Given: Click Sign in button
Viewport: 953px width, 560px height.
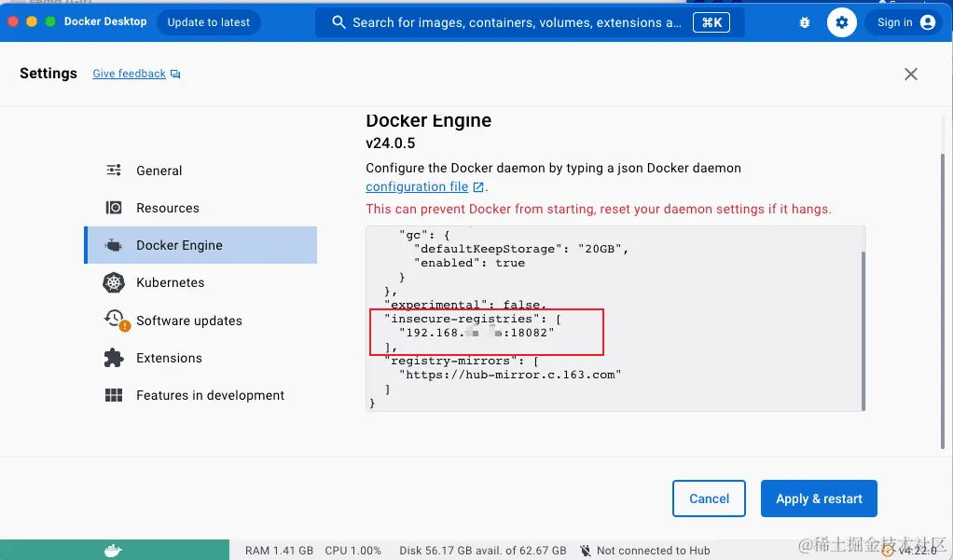Looking at the screenshot, I should [x=904, y=22].
